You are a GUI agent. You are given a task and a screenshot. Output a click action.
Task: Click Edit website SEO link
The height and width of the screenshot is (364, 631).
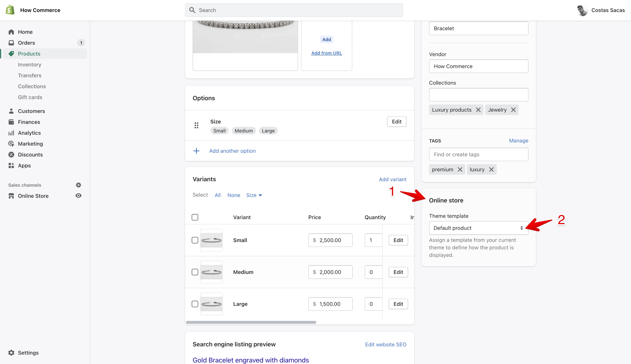(x=386, y=345)
